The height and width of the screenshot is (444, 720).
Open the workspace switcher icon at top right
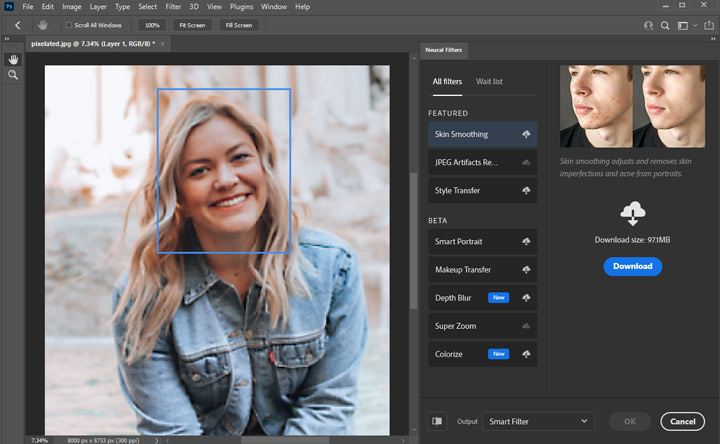click(x=682, y=25)
